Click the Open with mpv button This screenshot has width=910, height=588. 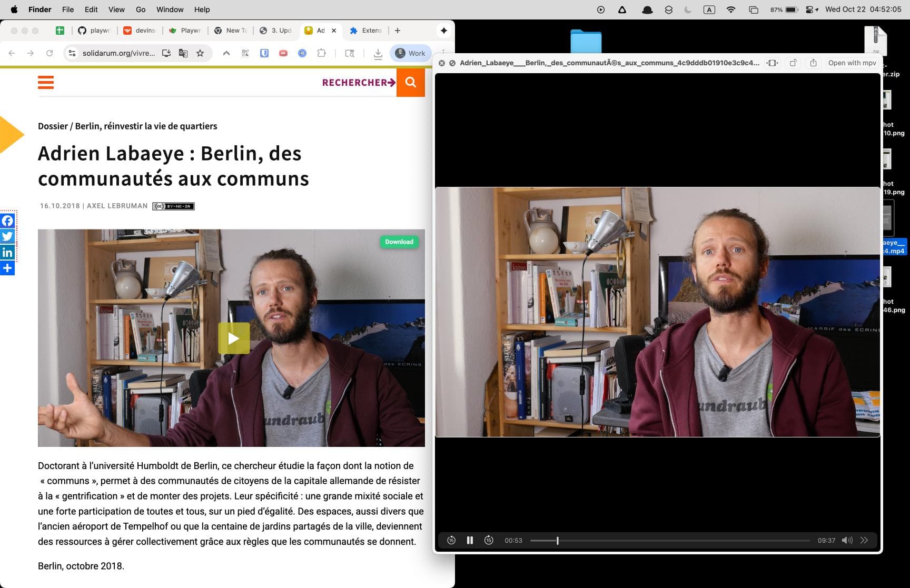(x=851, y=63)
